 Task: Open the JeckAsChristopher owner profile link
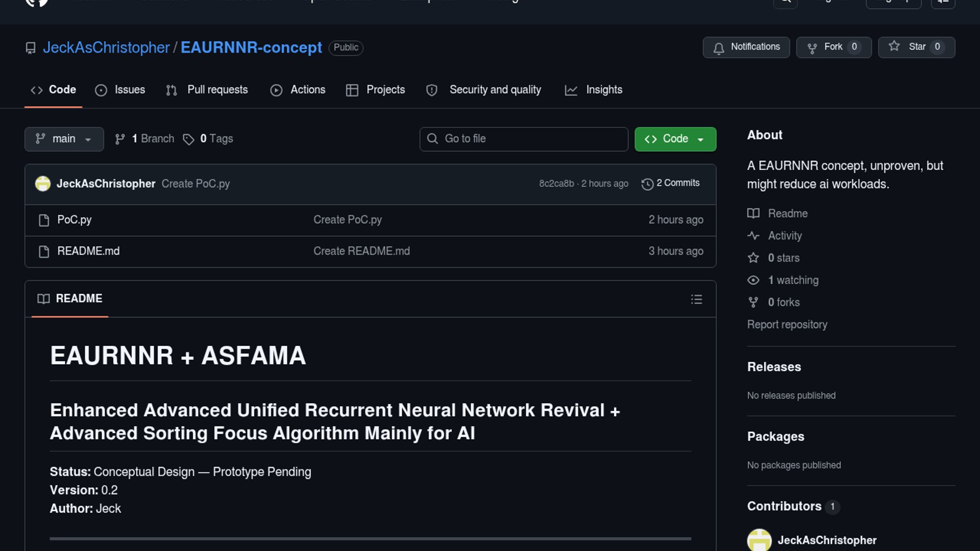point(106,47)
